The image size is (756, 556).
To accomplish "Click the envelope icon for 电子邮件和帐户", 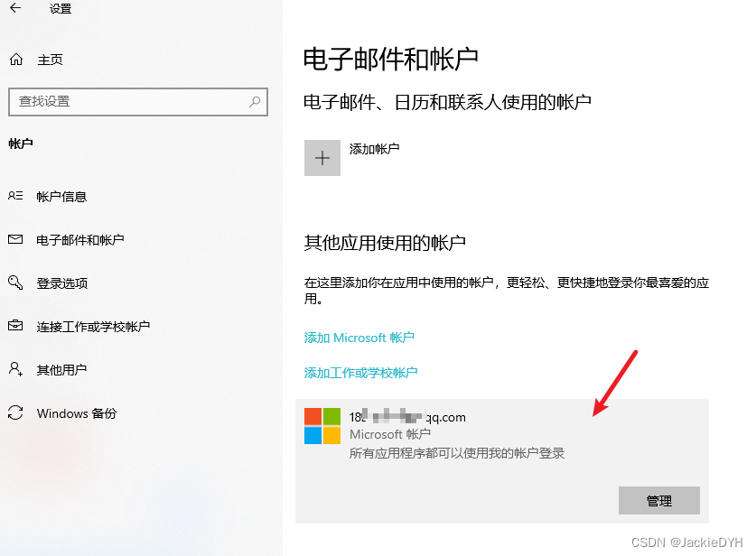I will [15, 239].
